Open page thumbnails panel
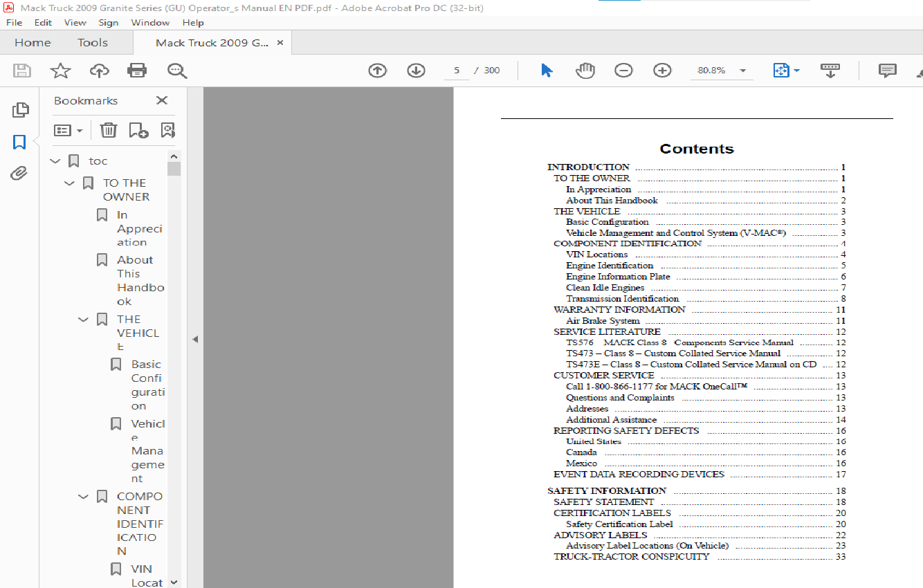Viewport: 923px width, 588px height. coord(21,110)
